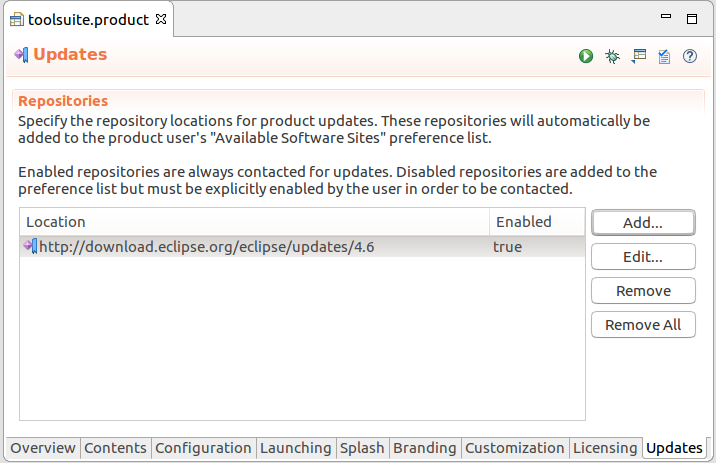Minimize the editor pane

[x=666, y=16]
